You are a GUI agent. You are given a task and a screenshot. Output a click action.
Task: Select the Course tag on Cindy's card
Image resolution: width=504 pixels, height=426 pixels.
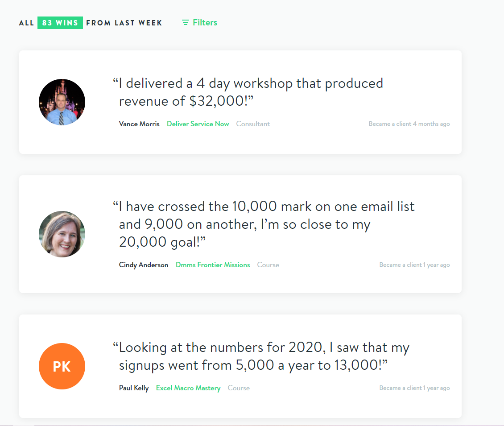coord(268,265)
